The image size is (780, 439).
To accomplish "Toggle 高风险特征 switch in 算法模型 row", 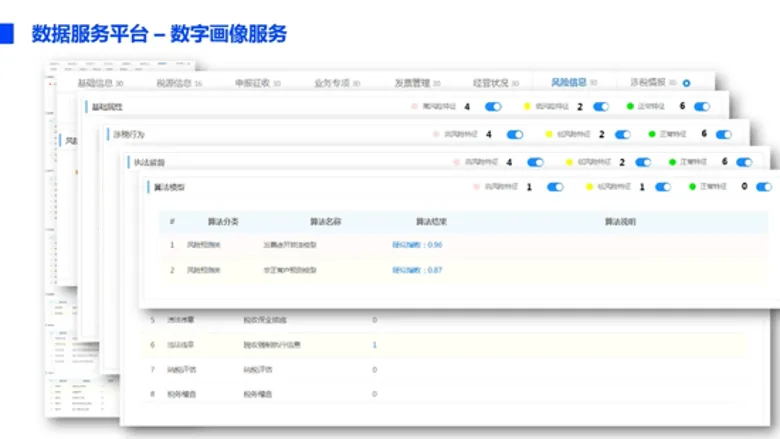I will 555,187.
